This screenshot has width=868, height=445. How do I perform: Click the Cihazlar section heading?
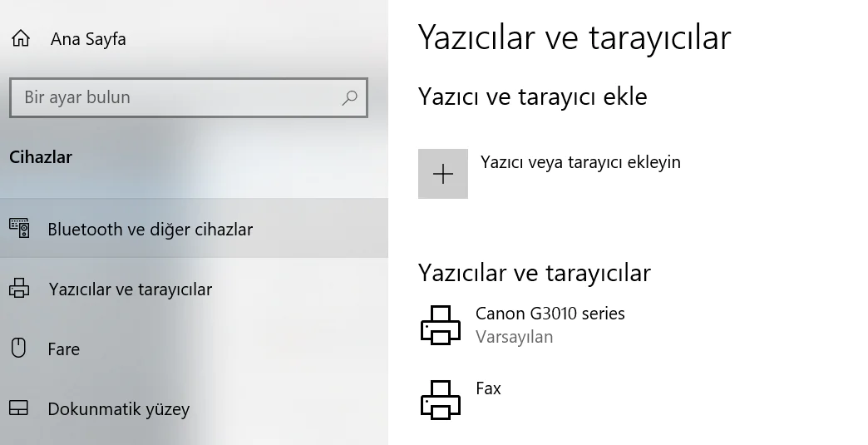(41, 157)
